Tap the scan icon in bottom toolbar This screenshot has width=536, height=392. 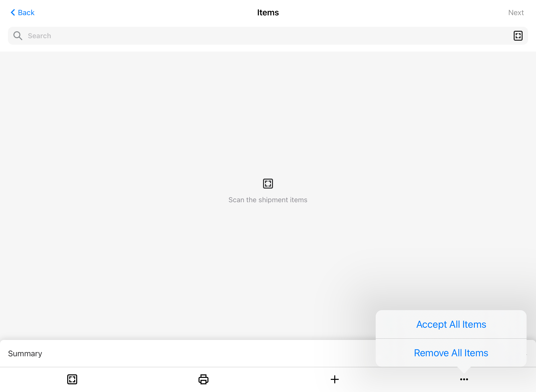coord(72,379)
